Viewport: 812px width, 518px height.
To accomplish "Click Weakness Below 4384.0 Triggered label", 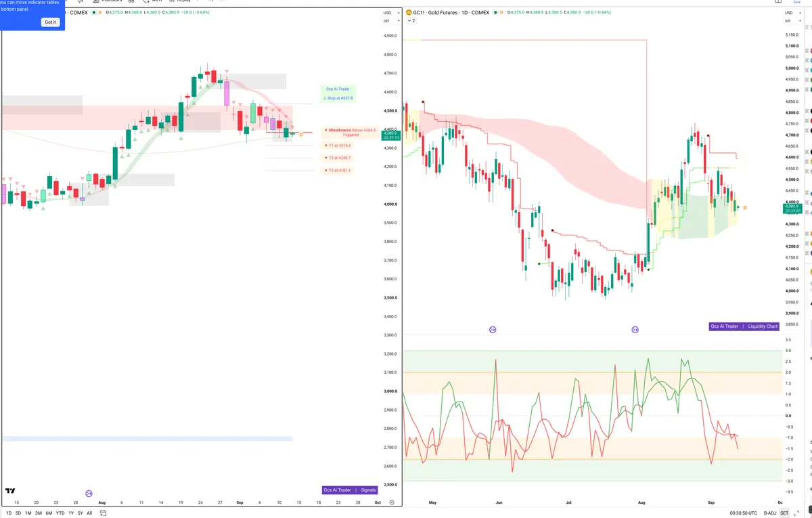I will coord(350,132).
